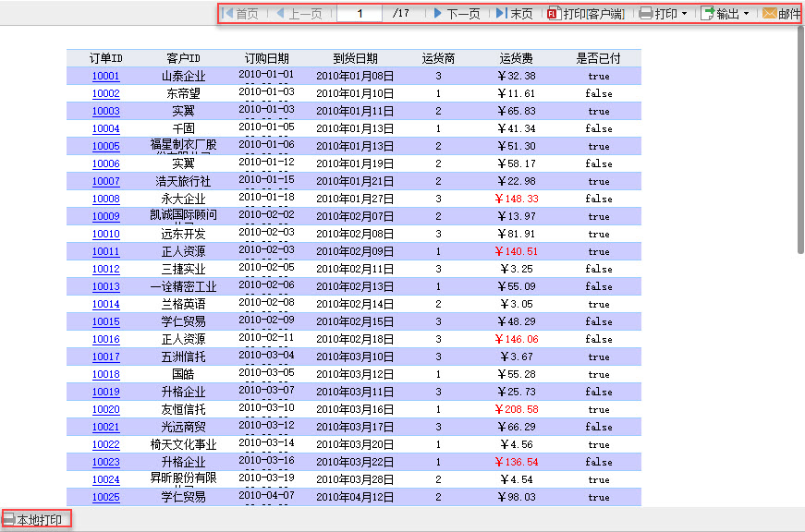Select the red freight value ¥136.54

[x=517, y=462]
